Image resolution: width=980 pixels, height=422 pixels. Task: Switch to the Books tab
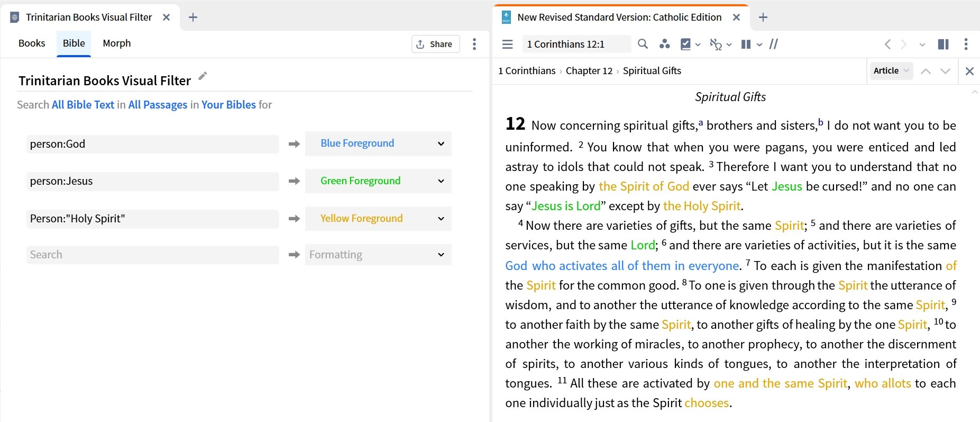point(32,43)
